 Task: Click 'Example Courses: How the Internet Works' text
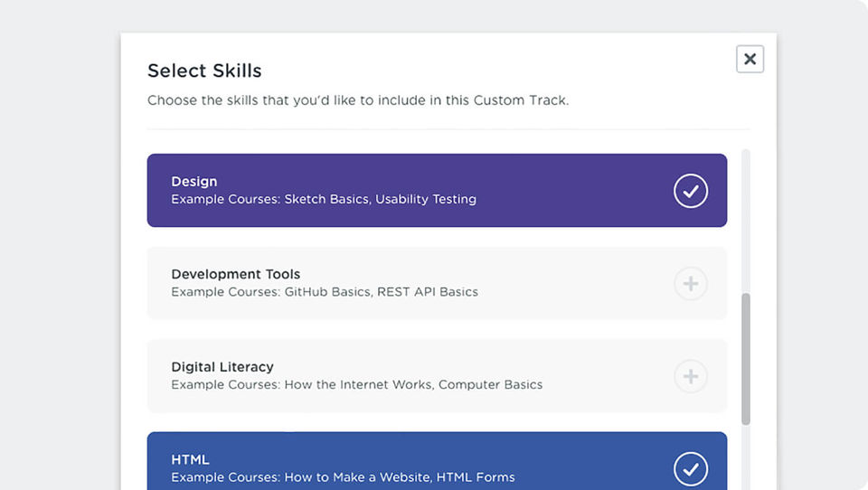(x=302, y=384)
